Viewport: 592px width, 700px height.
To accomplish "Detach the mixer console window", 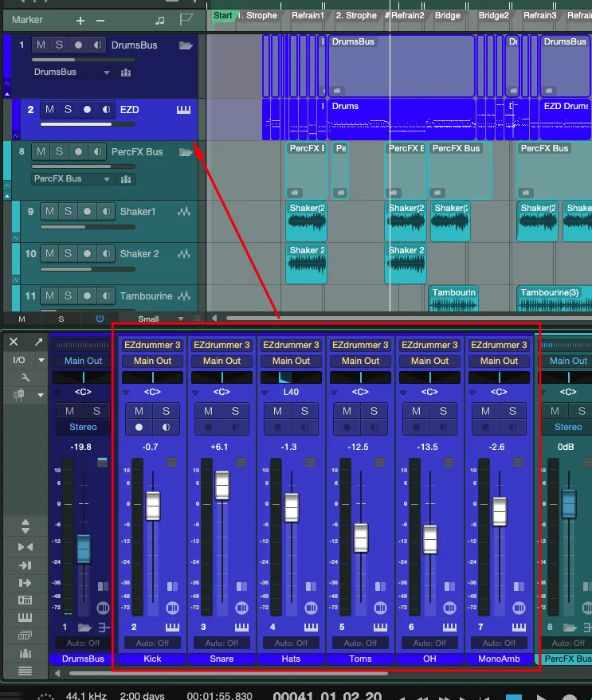I will pos(38,342).
